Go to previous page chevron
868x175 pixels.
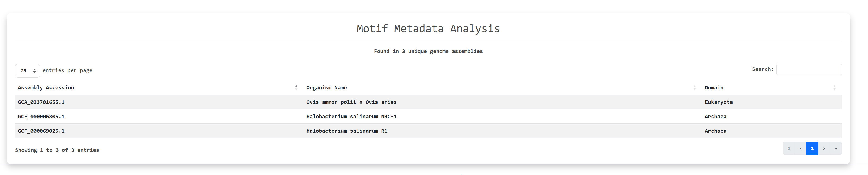[x=800, y=148]
